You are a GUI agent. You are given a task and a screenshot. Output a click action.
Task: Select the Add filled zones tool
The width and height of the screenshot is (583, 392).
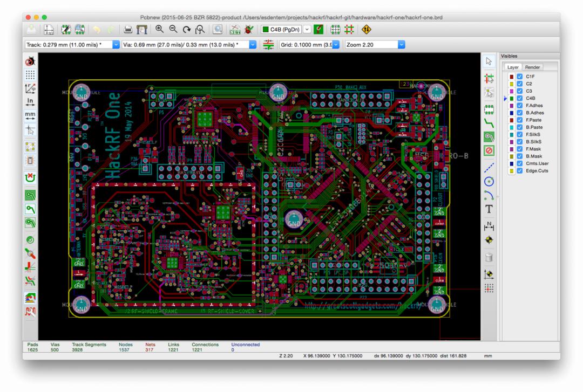pos(489,137)
